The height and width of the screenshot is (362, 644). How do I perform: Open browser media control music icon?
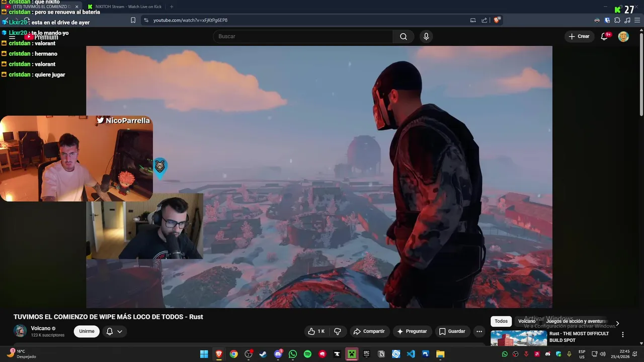[x=627, y=20]
